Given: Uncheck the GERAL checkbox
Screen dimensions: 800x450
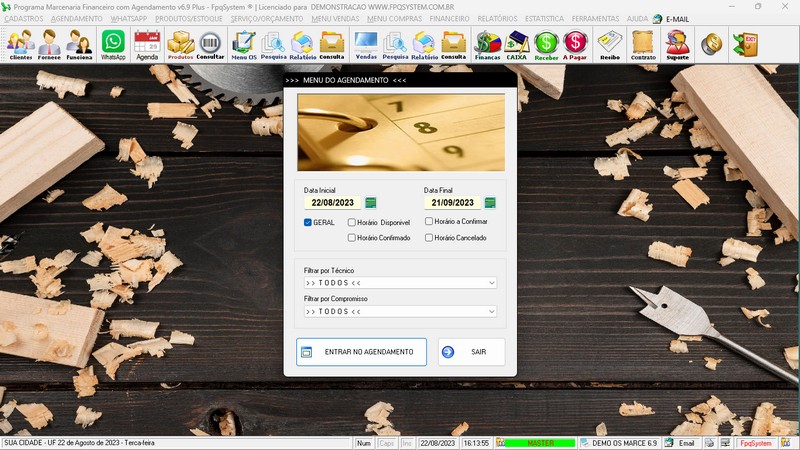Looking at the screenshot, I should tap(308, 222).
